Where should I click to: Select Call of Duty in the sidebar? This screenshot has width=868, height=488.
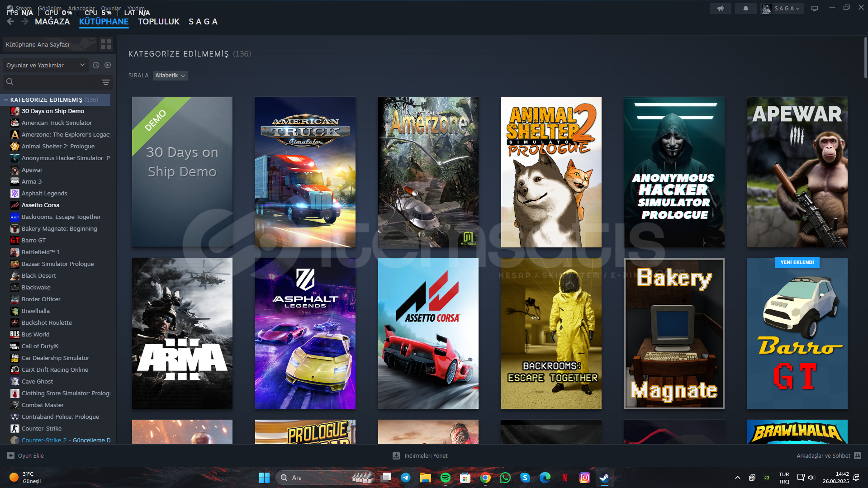(40, 346)
